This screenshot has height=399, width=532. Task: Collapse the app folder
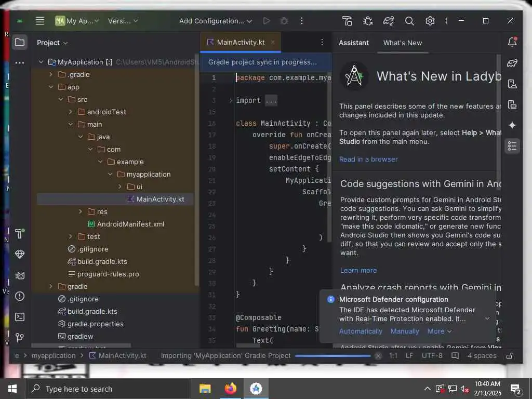coord(51,87)
